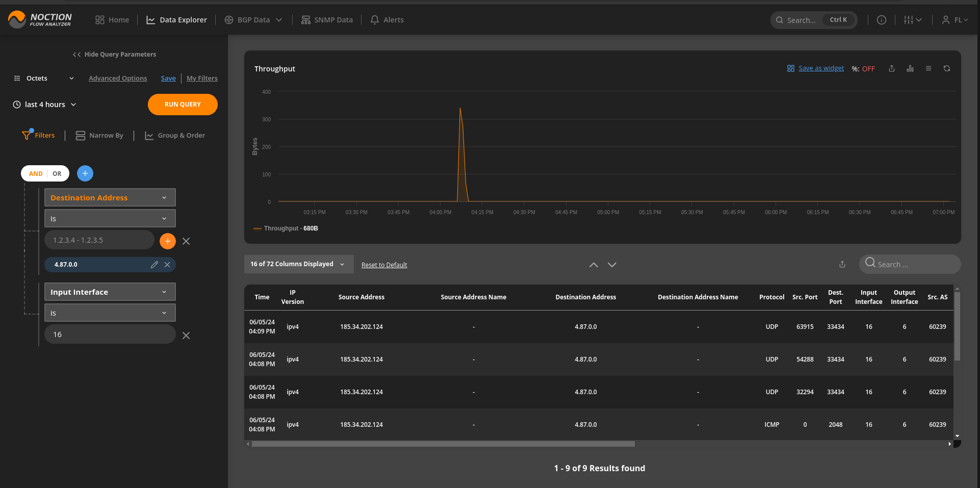
Task: Open the Octets metric dropdown
Action: (44, 78)
